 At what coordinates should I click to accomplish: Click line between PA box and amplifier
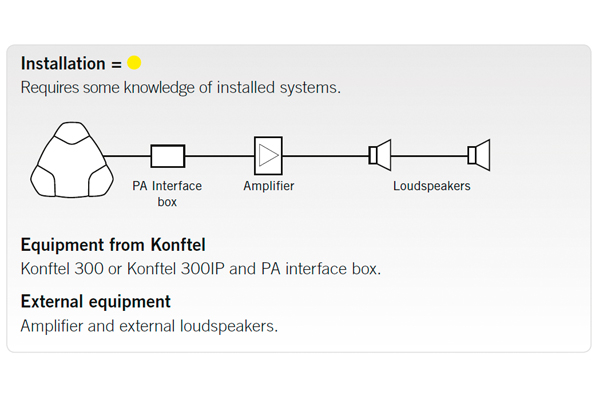click(219, 156)
